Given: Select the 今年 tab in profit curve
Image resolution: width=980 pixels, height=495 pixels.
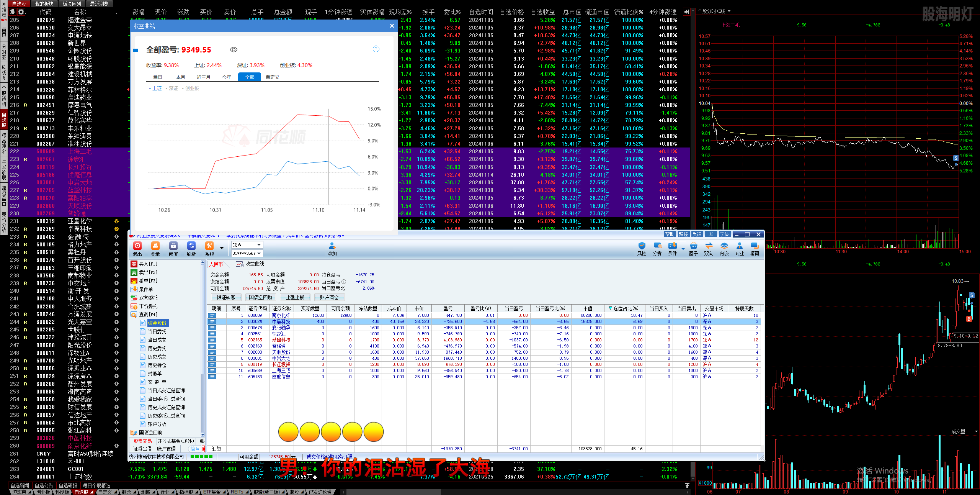Looking at the screenshot, I should click(227, 77).
